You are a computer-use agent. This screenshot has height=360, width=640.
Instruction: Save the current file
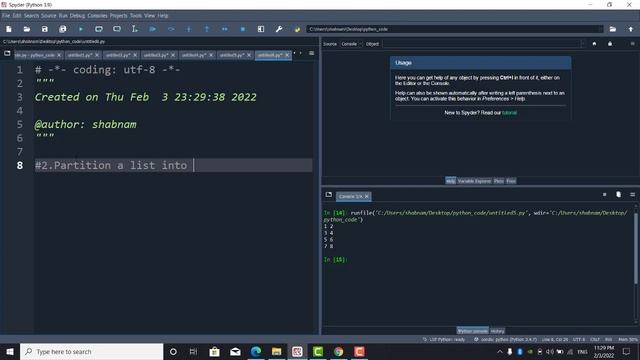44,29
